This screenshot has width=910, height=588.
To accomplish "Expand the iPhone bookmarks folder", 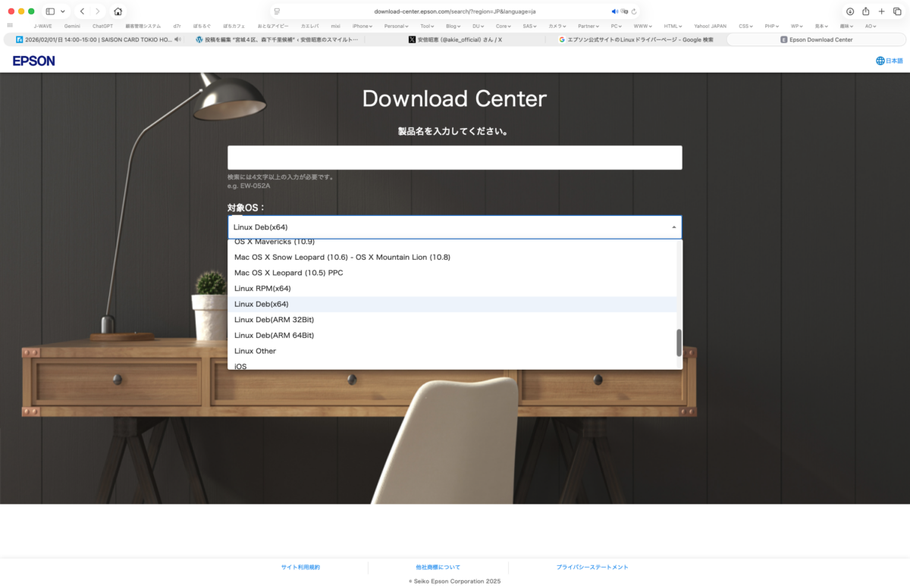I will click(x=362, y=26).
